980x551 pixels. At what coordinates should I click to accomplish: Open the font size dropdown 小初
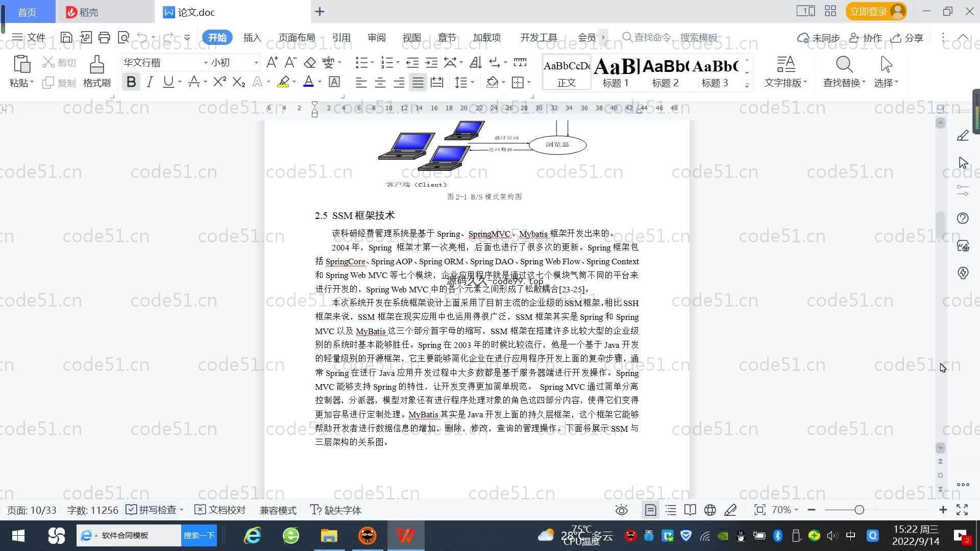coord(256,63)
